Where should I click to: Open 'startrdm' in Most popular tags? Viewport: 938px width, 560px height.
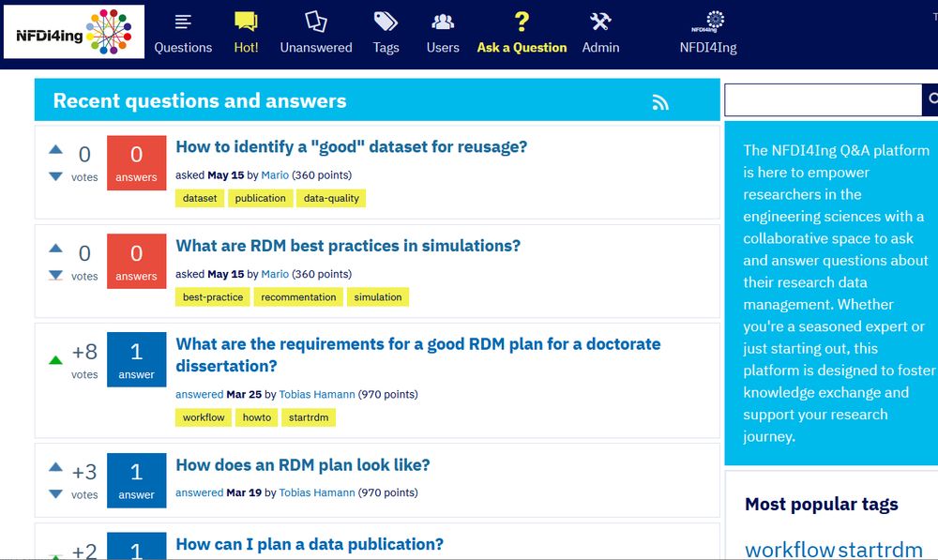click(881, 549)
